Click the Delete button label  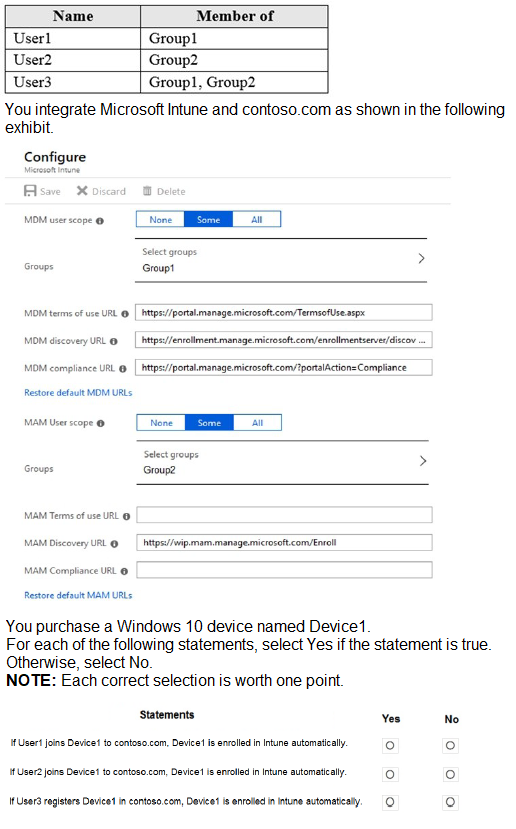tap(171, 191)
